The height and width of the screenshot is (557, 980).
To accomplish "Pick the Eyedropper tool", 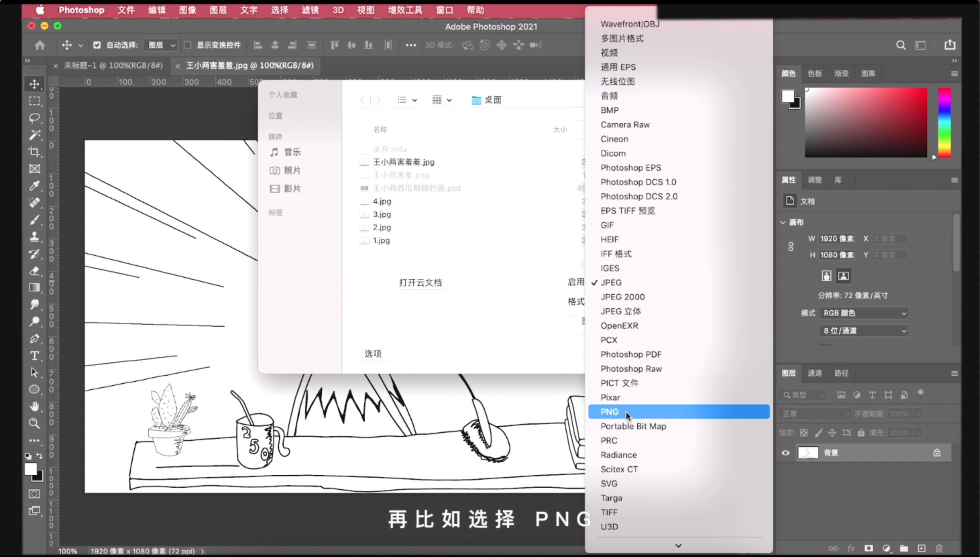I will click(35, 186).
